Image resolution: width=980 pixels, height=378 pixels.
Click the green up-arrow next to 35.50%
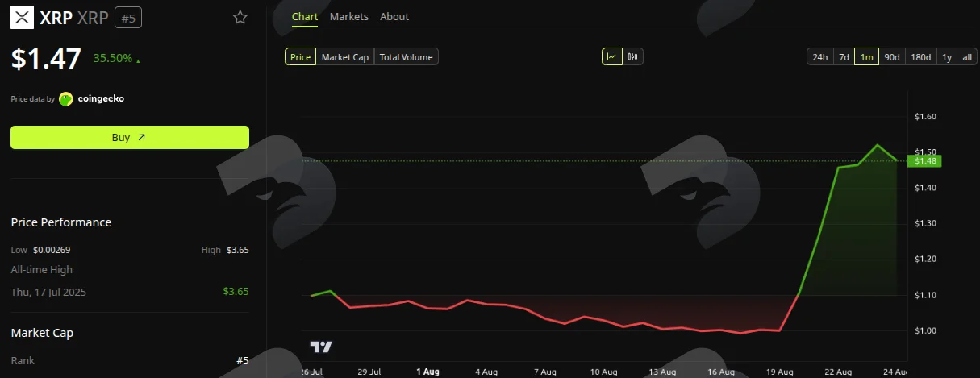point(138,60)
